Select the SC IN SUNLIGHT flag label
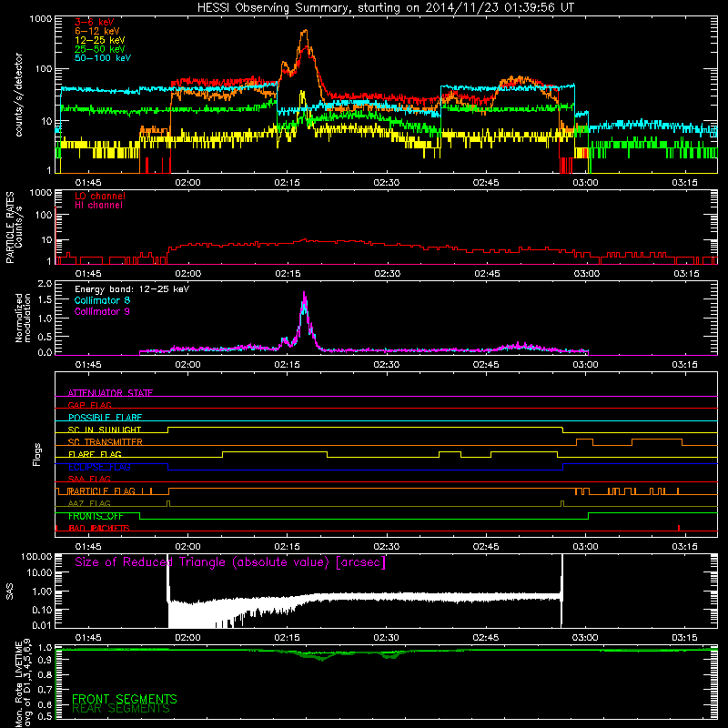The image size is (728, 728). (x=105, y=430)
